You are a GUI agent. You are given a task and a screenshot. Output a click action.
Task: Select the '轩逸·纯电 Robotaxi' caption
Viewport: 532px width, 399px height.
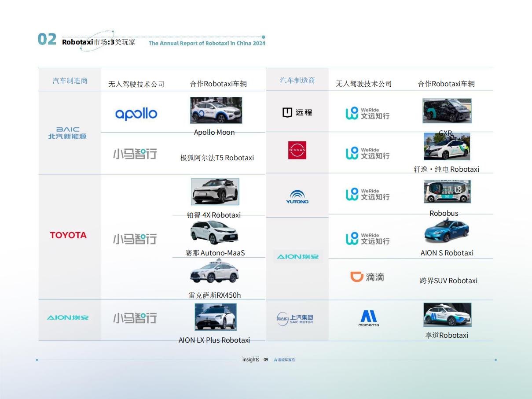[446, 169]
